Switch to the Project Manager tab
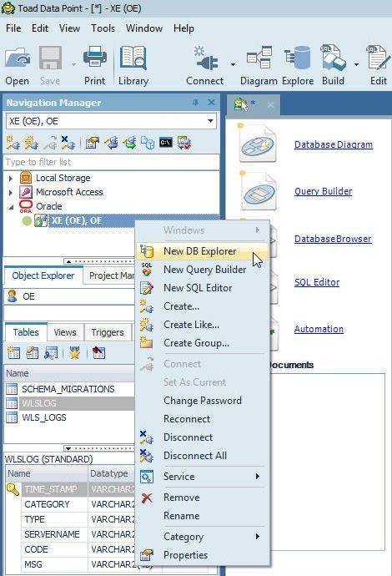This screenshot has width=392, height=576. tap(112, 275)
